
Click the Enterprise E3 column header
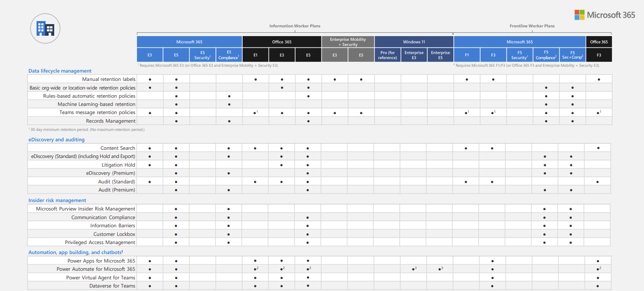coord(414,55)
